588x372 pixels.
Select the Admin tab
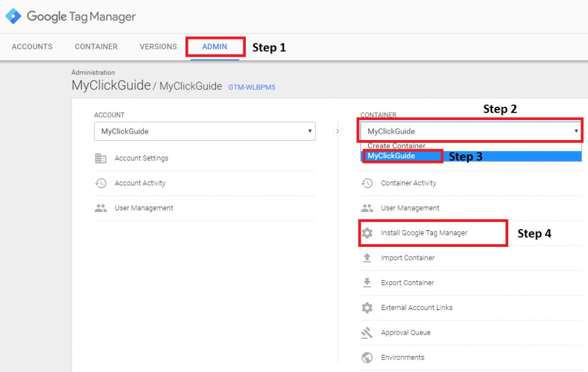(215, 46)
